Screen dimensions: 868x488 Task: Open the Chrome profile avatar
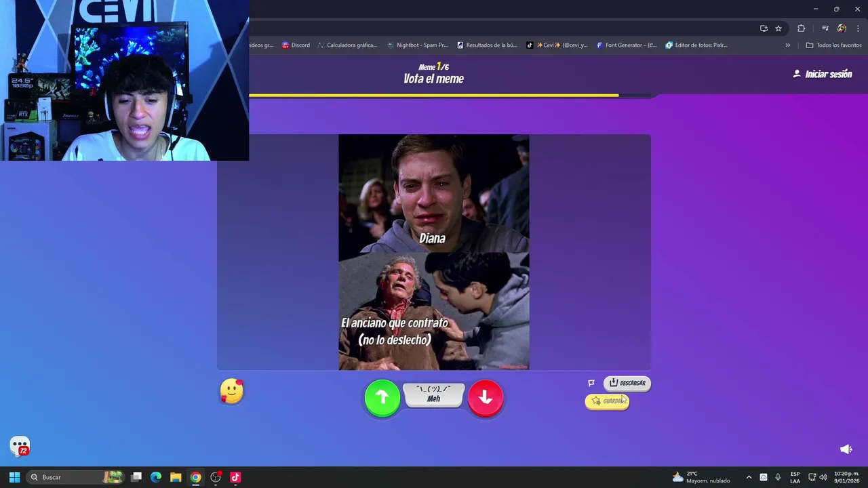point(842,28)
